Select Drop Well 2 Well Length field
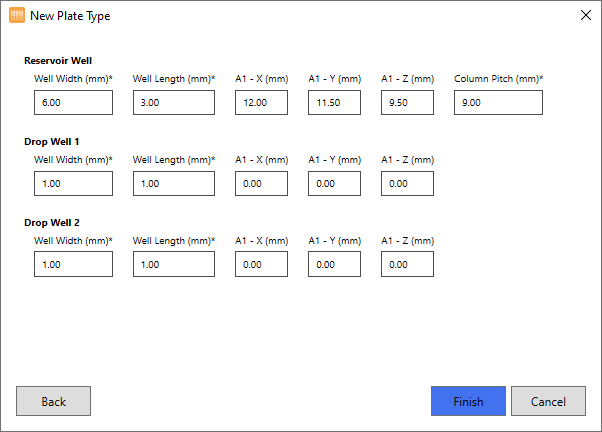602x432 pixels. pos(174,264)
